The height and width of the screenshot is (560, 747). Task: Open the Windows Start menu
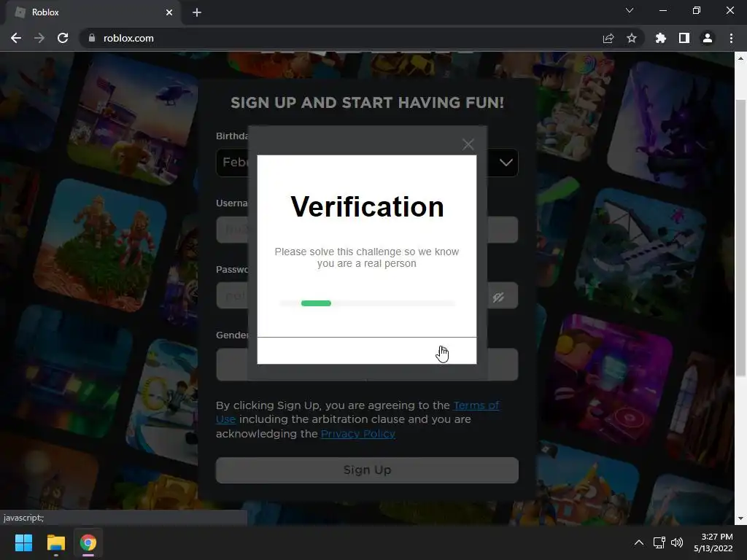click(23, 542)
